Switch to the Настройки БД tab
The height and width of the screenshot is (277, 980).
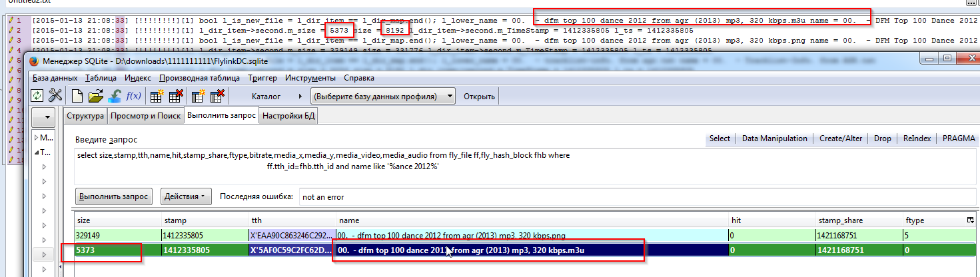pyautogui.click(x=288, y=116)
